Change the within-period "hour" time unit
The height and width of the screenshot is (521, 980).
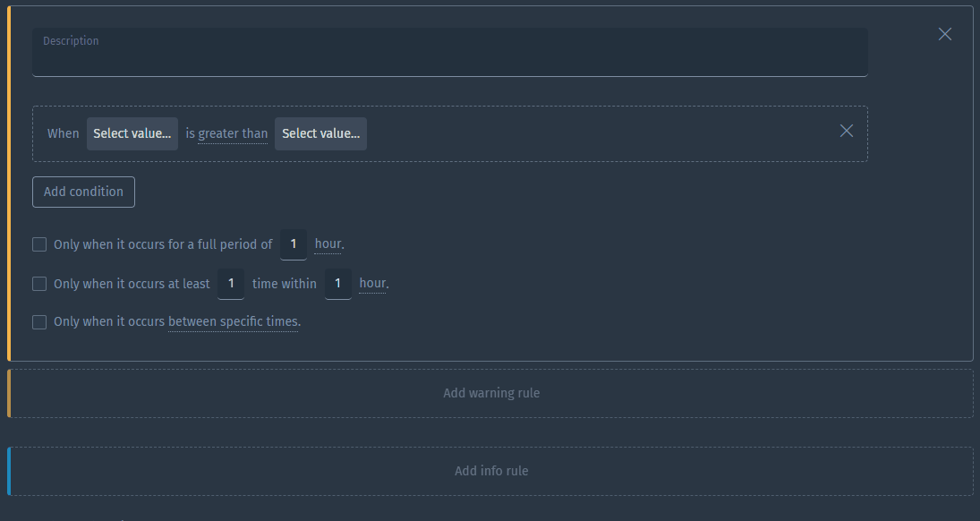pyautogui.click(x=373, y=283)
